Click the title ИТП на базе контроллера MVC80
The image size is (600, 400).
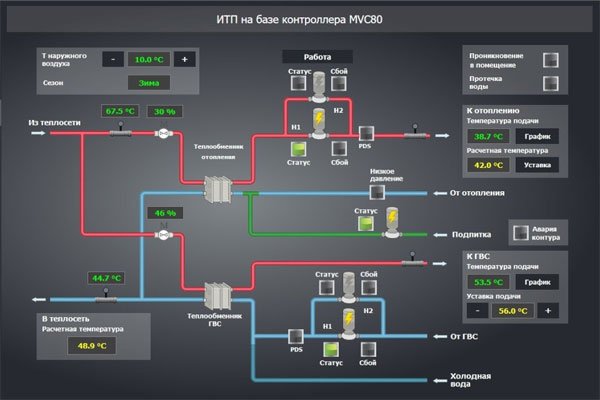[300, 19]
